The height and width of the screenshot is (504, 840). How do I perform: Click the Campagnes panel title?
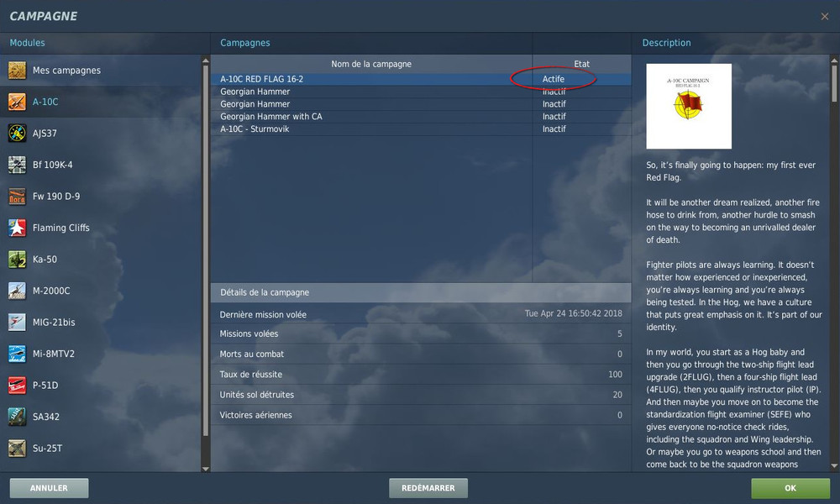click(x=244, y=43)
